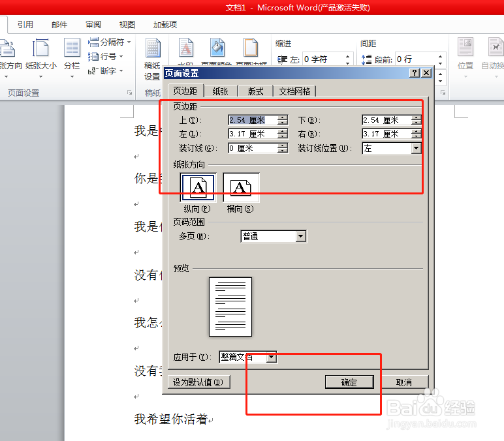504x441 pixels.
Task: Click the document text 我希望你活着
Action: (x=171, y=419)
